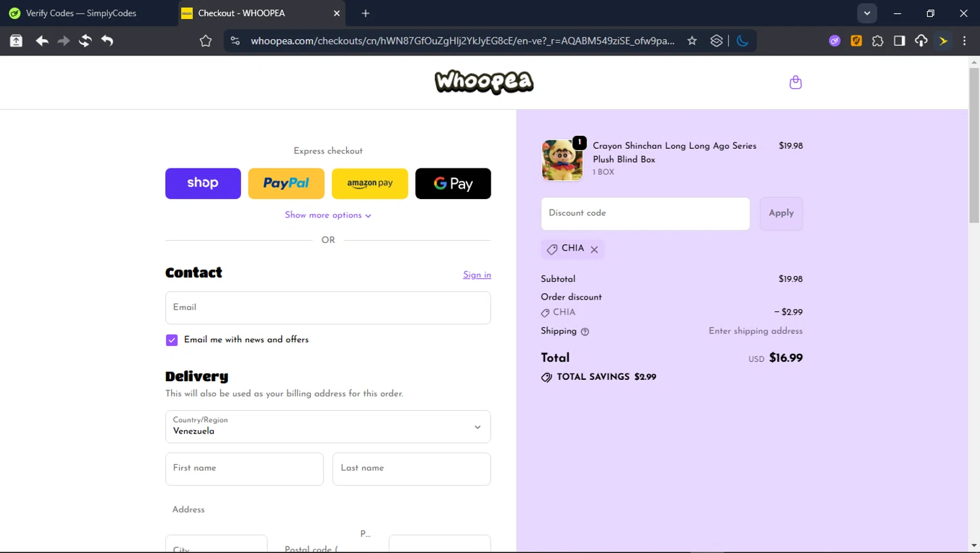Click the layered stack extension icon in the address bar
Image resolution: width=980 pixels, height=553 pixels.
pos(716,40)
